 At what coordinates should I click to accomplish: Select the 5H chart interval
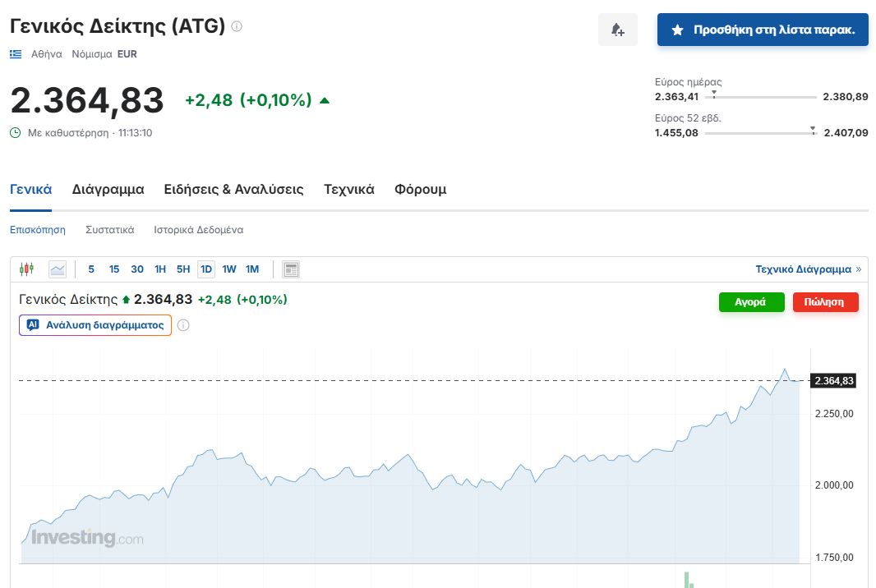point(183,269)
